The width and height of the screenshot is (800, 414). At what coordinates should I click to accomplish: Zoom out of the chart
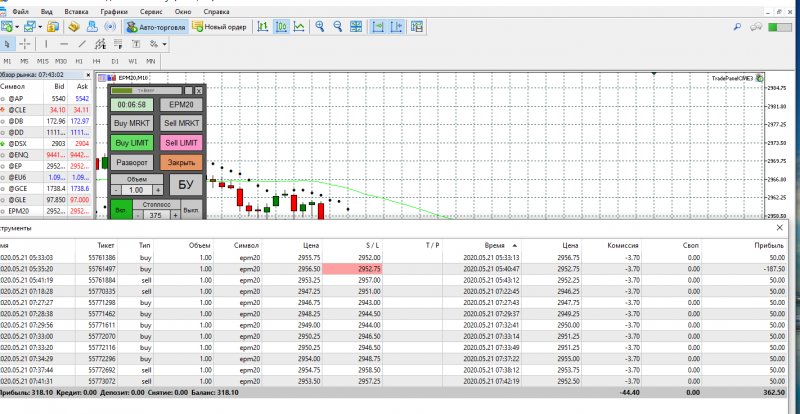pos(338,27)
